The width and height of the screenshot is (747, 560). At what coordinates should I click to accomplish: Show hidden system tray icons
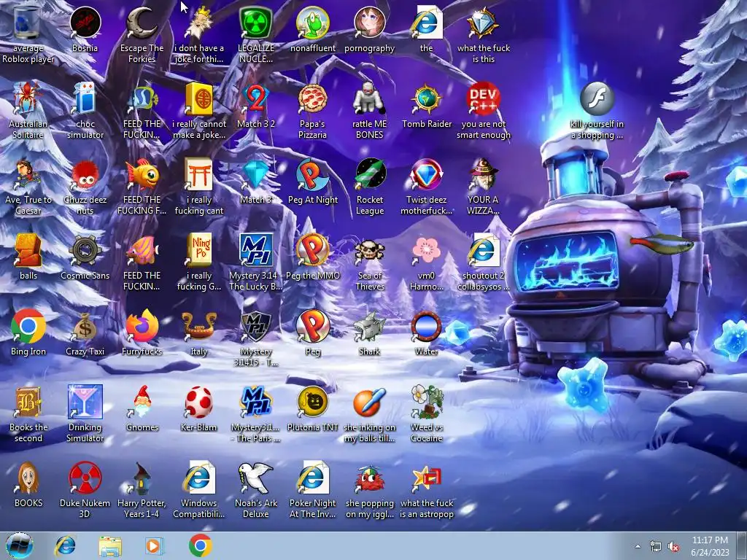tap(638, 546)
